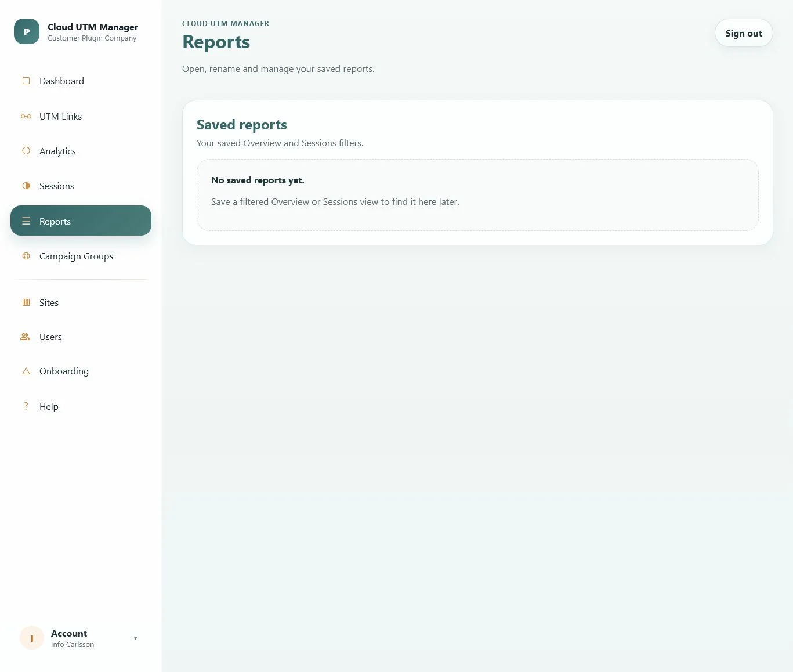793x672 pixels.
Task: Click the Help question mark icon
Action: (26, 406)
